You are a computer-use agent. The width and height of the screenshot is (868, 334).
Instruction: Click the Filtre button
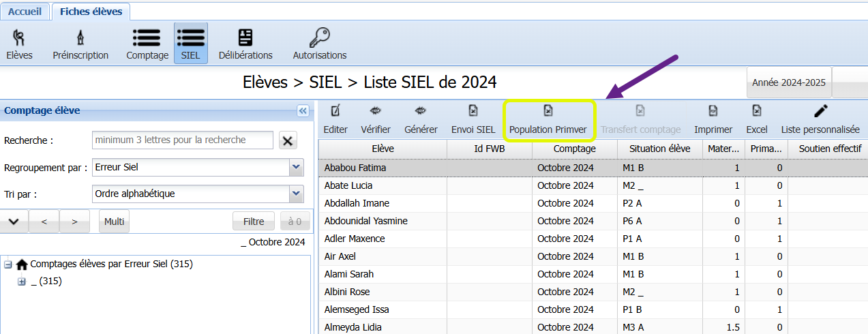(x=254, y=221)
